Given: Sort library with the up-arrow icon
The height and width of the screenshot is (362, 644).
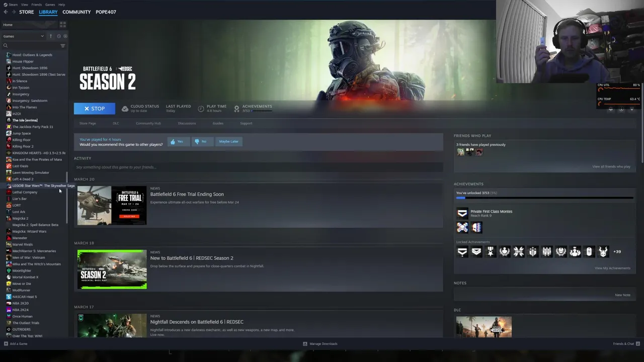Looking at the screenshot, I should pos(50,36).
